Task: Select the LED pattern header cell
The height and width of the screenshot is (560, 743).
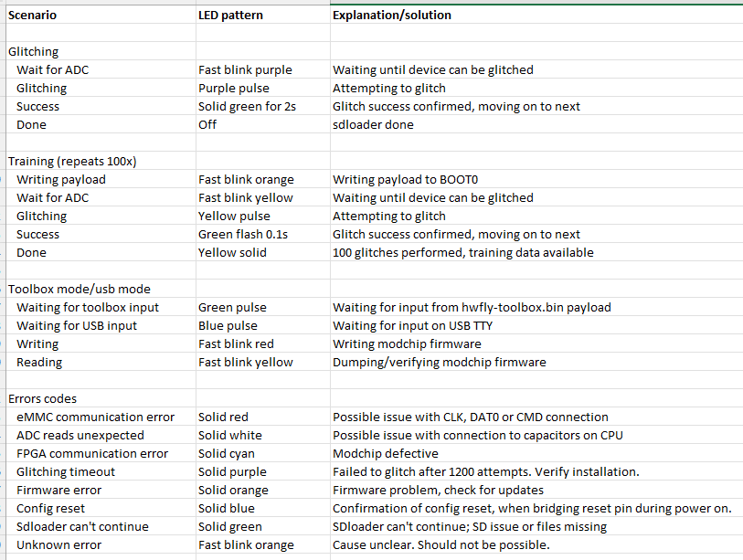Action: point(263,15)
